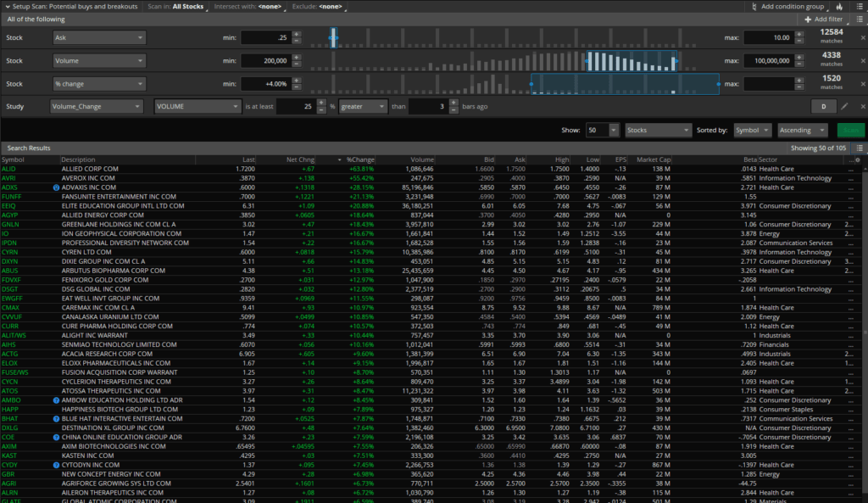Click the info icon beside CYTODYN INC COM
This screenshot has width=868, height=503.
(x=56, y=466)
